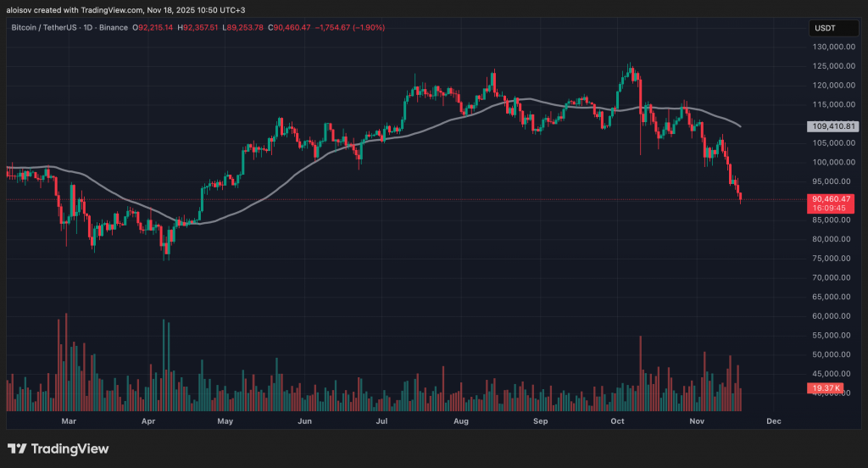Click the Jul label on time axis
The image size is (868, 468).
click(x=382, y=420)
